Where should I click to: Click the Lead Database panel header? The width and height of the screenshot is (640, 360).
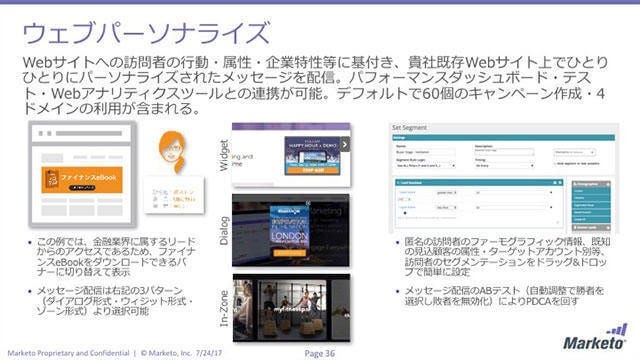pos(479,183)
